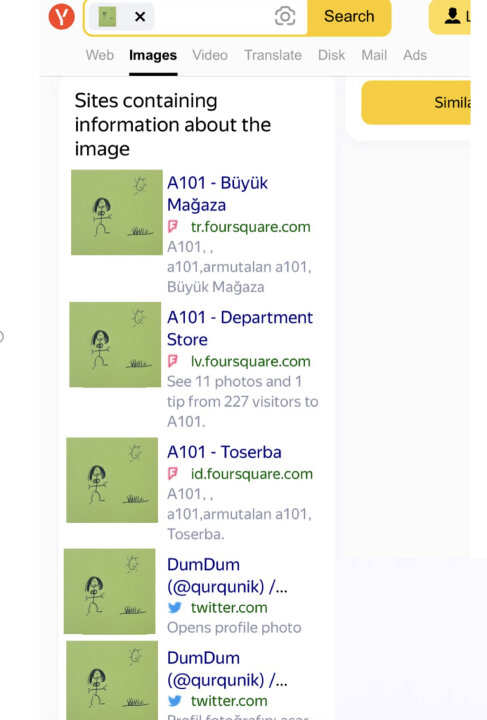
Task: Open the user login profile icon
Action: [x=452, y=16]
